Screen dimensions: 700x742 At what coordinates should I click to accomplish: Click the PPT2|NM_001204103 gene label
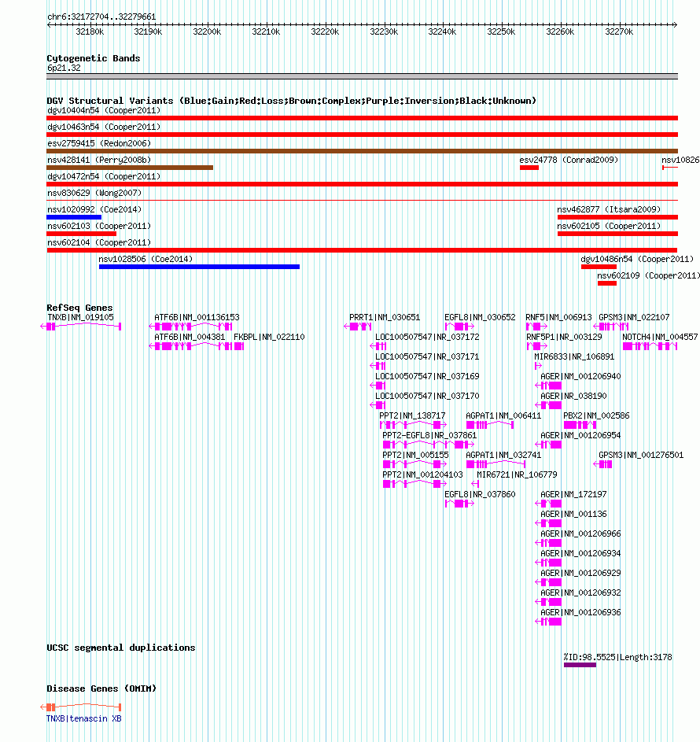[x=422, y=474]
